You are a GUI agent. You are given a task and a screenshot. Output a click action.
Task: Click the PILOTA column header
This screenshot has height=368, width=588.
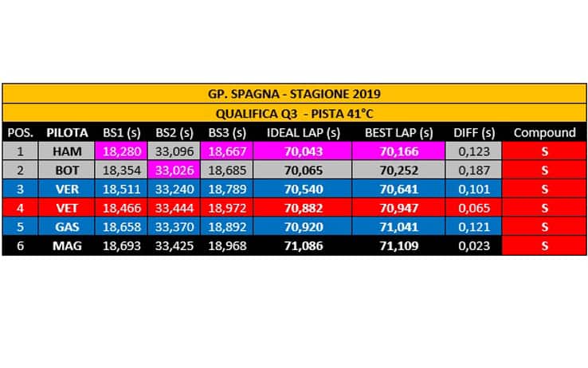click(68, 131)
